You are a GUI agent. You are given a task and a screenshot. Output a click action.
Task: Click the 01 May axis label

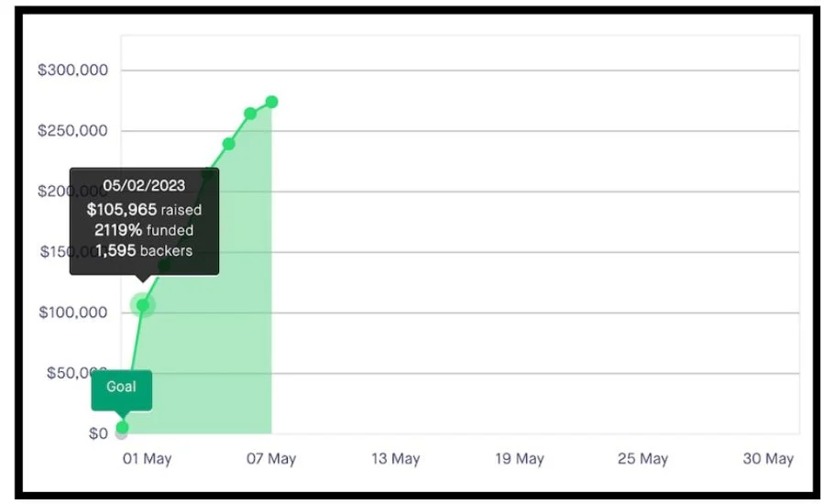click(147, 459)
